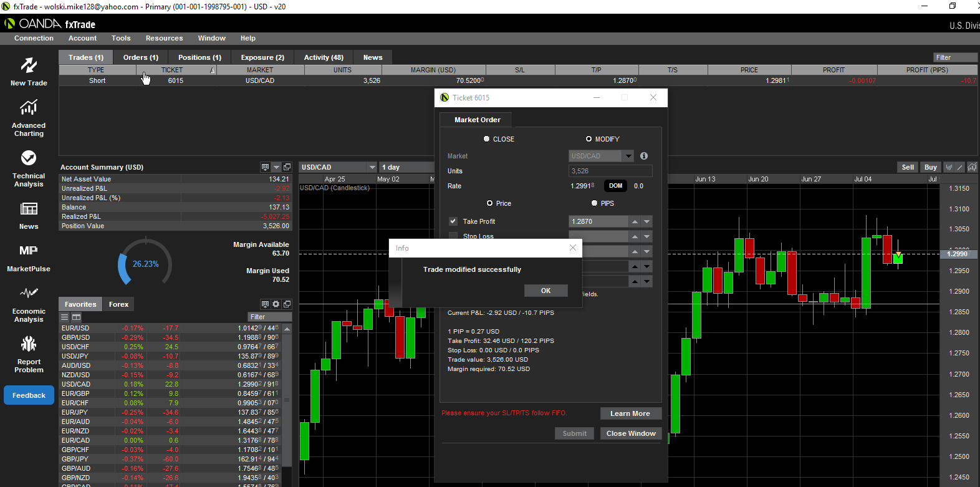Expand the USD/CAD chart symbol dropdown
Viewport: 980px width, 487px height.
click(x=372, y=167)
